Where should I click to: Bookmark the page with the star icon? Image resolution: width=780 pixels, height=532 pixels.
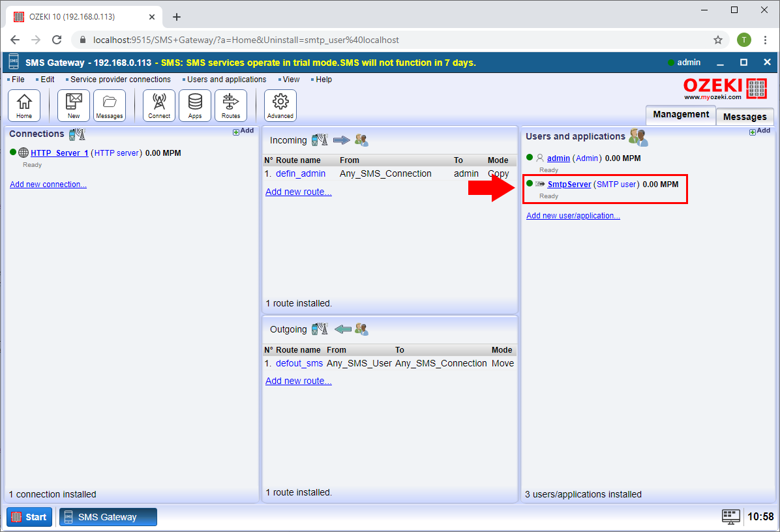(x=718, y=40)
